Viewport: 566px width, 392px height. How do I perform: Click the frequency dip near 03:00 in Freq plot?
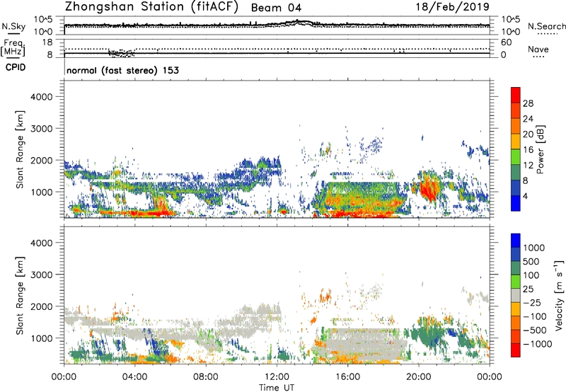pyautogui.click(x=122, y=53)
